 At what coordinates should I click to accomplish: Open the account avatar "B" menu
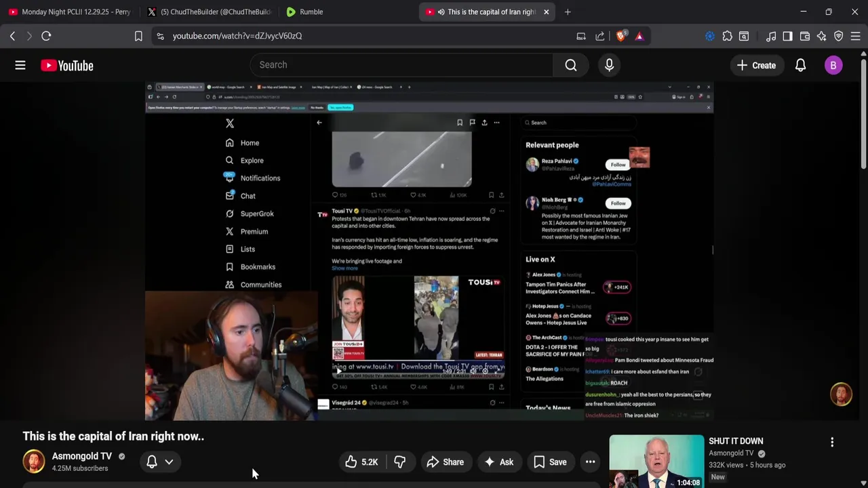(833, 65)
